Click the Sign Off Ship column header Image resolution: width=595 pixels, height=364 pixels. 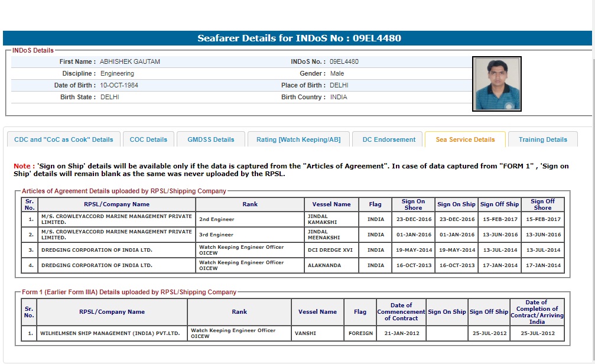click(499, 204)
